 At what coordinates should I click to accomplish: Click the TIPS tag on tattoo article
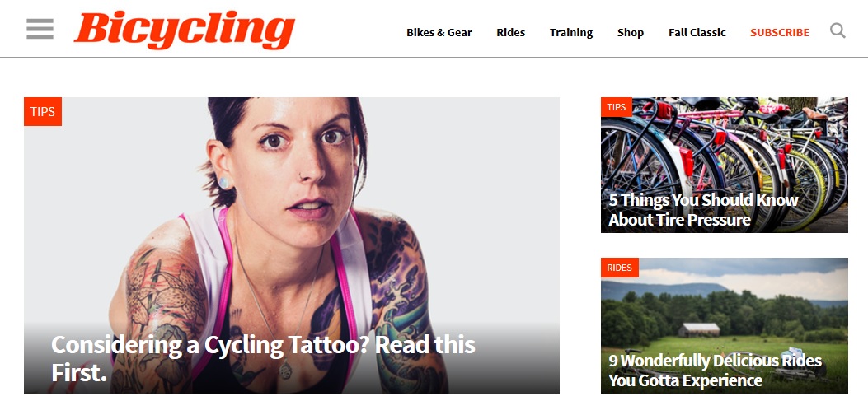click(x=43, y=112)
